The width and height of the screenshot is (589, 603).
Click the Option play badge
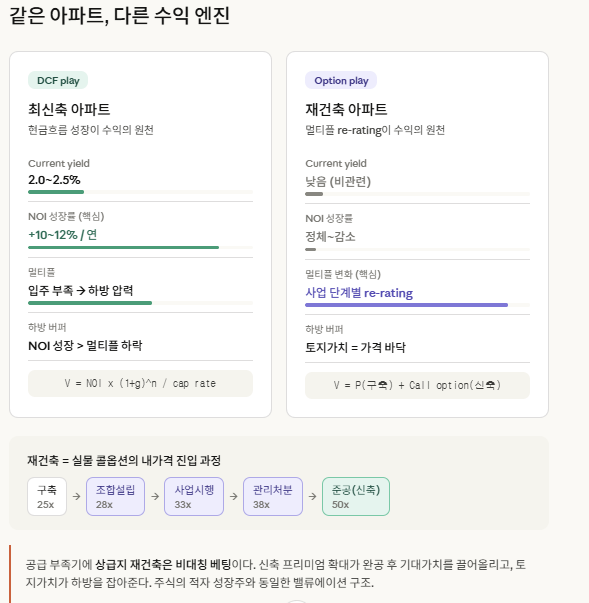pyautogui.click(x=341, y=80)
